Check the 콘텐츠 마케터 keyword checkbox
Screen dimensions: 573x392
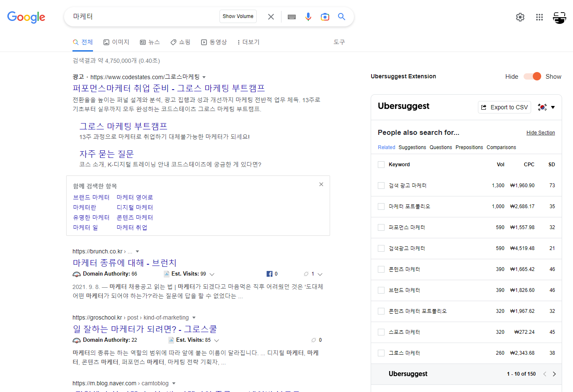pyautogui.click(x=381, y=269)
